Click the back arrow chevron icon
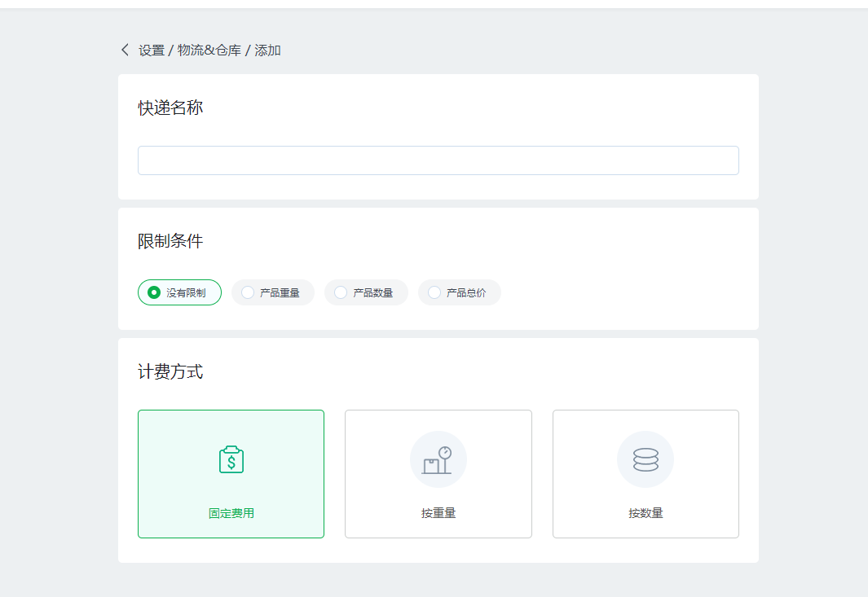 pyautogui.click(x=125, y=50)
